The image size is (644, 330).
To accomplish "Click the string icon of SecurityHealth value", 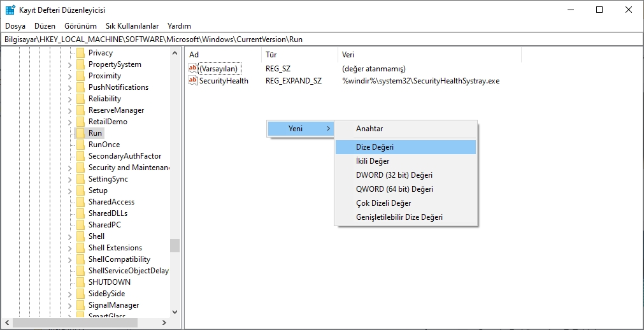I will click(x=192, y=80).
